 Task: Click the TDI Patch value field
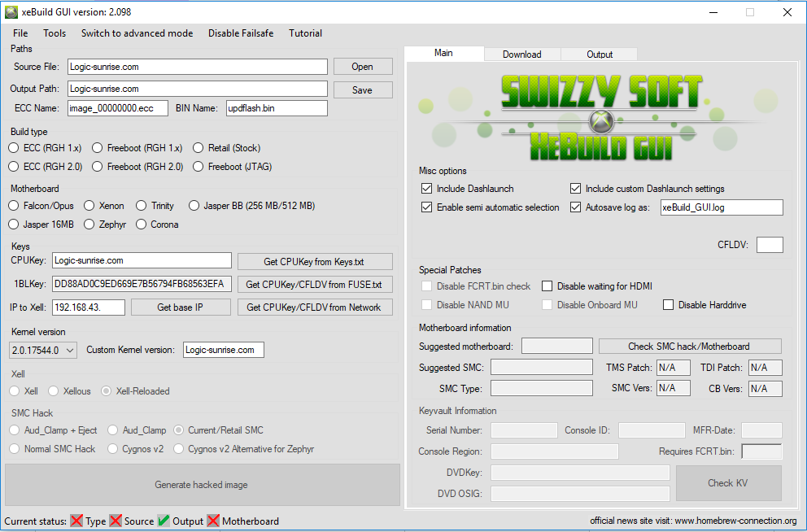pyautogui.click(x=766, y=368)
